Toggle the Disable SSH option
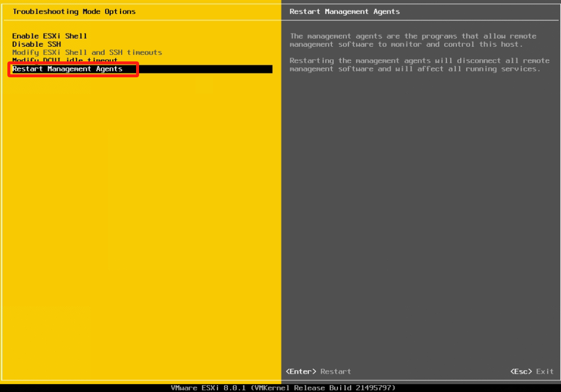Screen dimensions: 561x392 point(36,44)
